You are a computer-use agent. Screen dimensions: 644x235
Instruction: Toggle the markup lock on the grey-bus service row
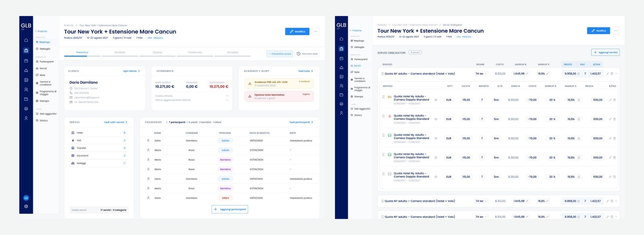(579, 177)
